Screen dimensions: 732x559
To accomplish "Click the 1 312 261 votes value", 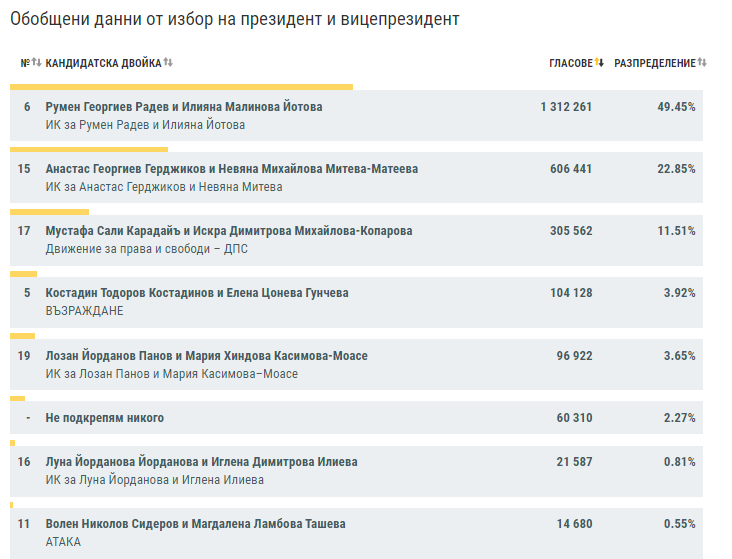I will pyautogui.click(x=566, y=107).
